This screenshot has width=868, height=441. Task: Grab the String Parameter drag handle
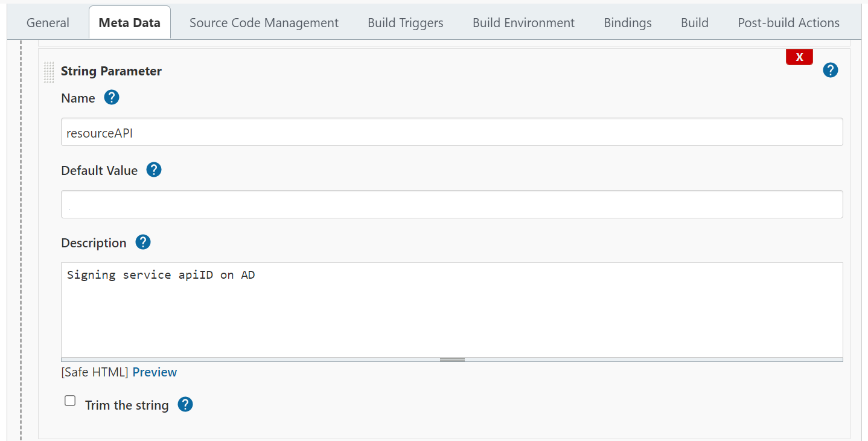(x=49, y=72)
